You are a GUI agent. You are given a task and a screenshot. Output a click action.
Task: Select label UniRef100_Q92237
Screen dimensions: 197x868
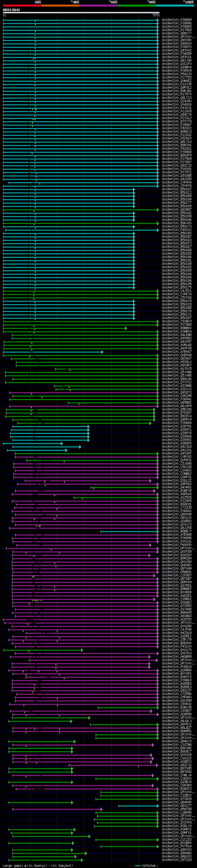[177, 690]
